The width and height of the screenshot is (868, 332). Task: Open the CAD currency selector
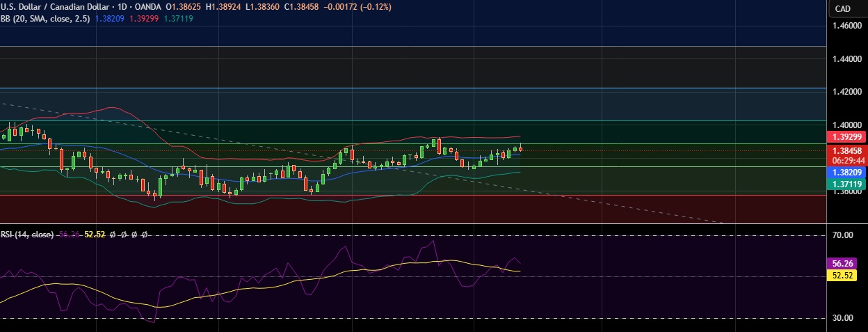pyautogui.click(x=842, y=9)
